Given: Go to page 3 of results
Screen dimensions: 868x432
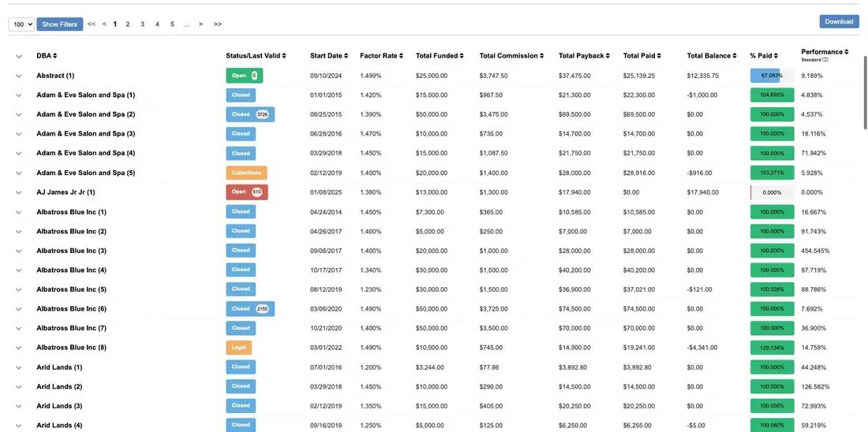Looking at the screenshot, I should pyautogui.click(x=142, y=24).
